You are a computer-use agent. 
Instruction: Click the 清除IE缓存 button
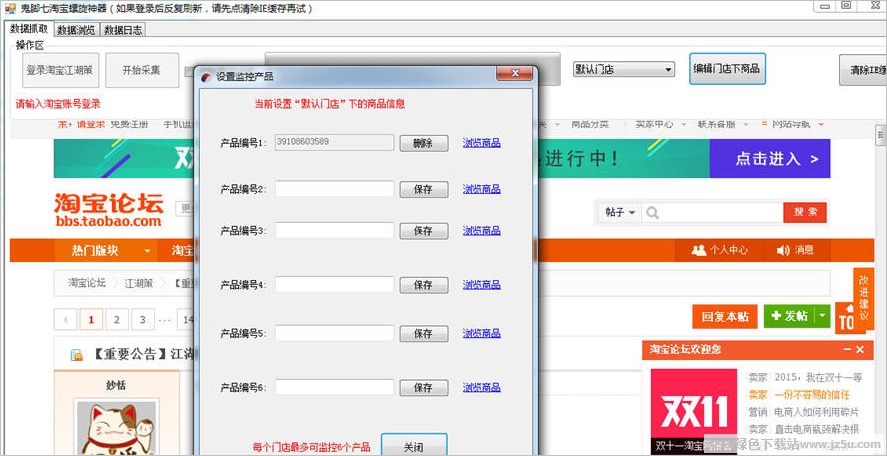(x=863, y=70)
